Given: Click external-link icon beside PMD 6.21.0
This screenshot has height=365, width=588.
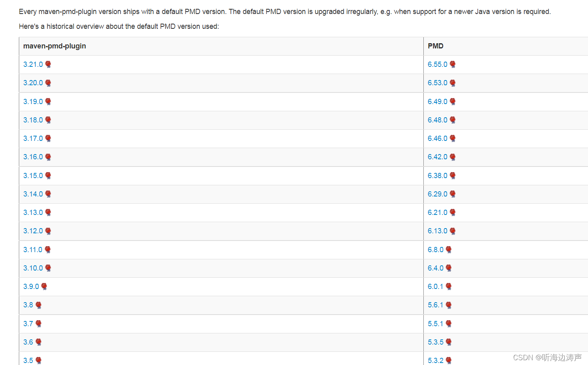Looking at the screenshot, I should (453, 213).
